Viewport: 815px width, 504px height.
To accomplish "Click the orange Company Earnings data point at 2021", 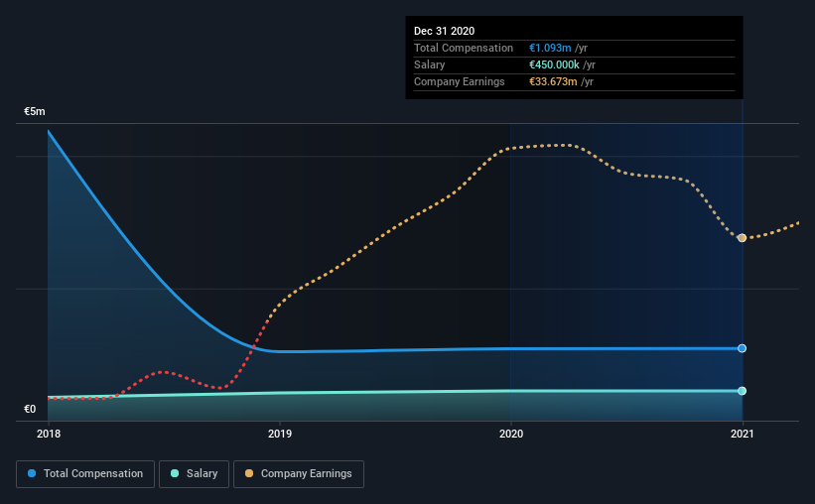I will (742, 238).
